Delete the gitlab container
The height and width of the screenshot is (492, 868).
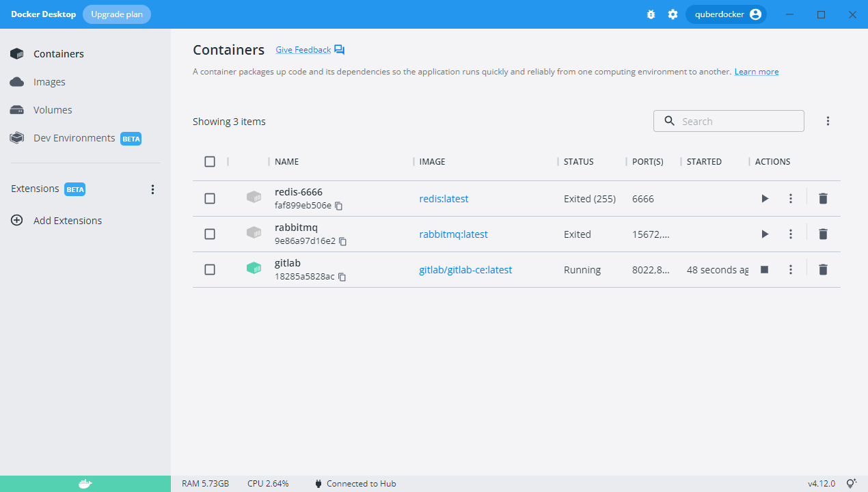[823, 270]
